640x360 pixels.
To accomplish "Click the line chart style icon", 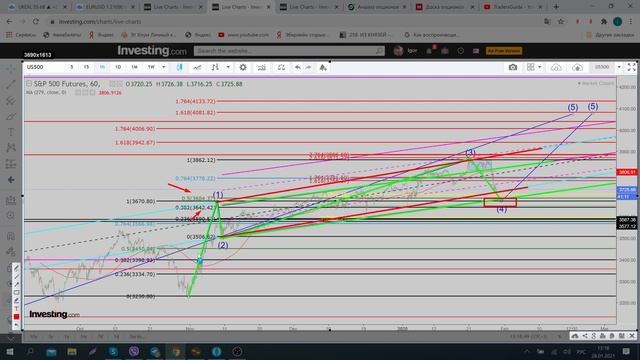I will [x=197, y=67].
